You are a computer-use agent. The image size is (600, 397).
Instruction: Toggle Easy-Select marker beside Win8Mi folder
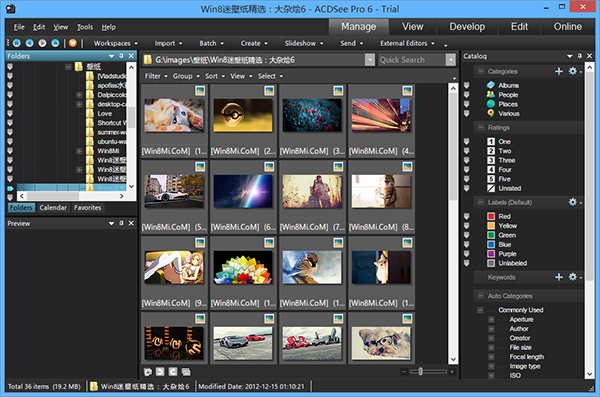click(x=10, y=151)
